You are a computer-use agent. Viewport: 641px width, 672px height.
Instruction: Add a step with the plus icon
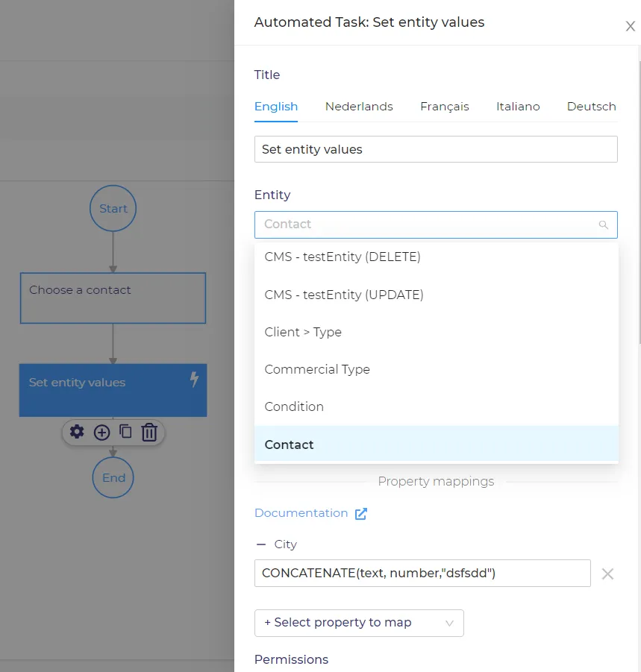(x=101, y=433)
